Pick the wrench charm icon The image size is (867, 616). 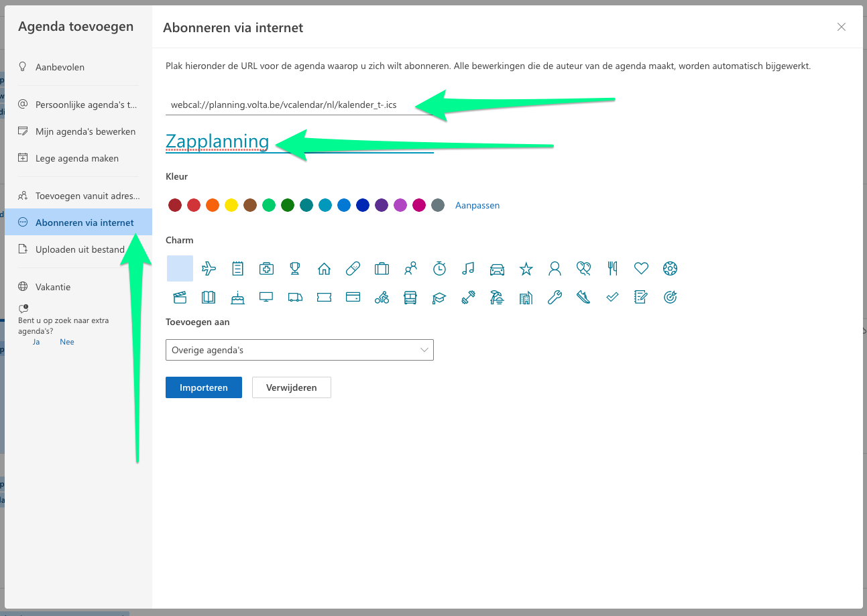tap(555, 298)
